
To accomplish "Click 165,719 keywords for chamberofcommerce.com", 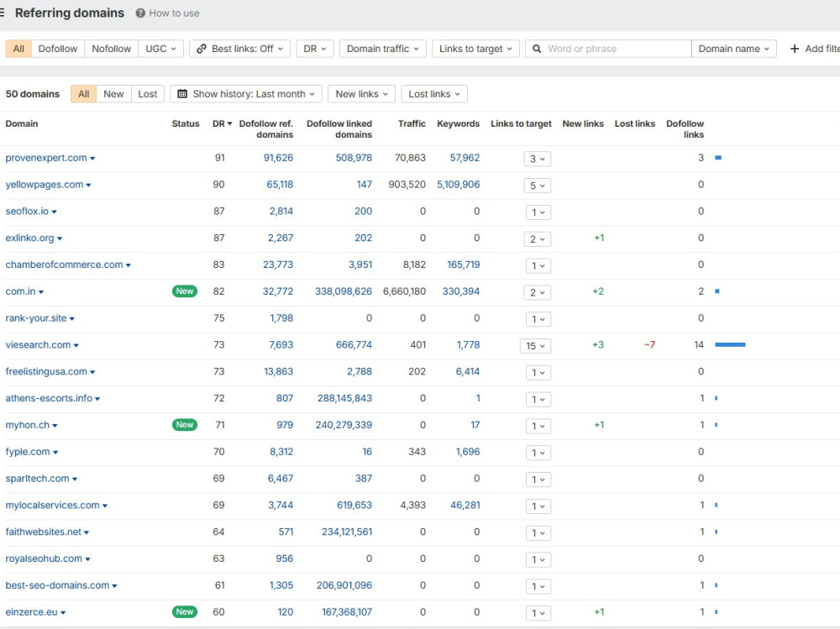I will point(464,265).
